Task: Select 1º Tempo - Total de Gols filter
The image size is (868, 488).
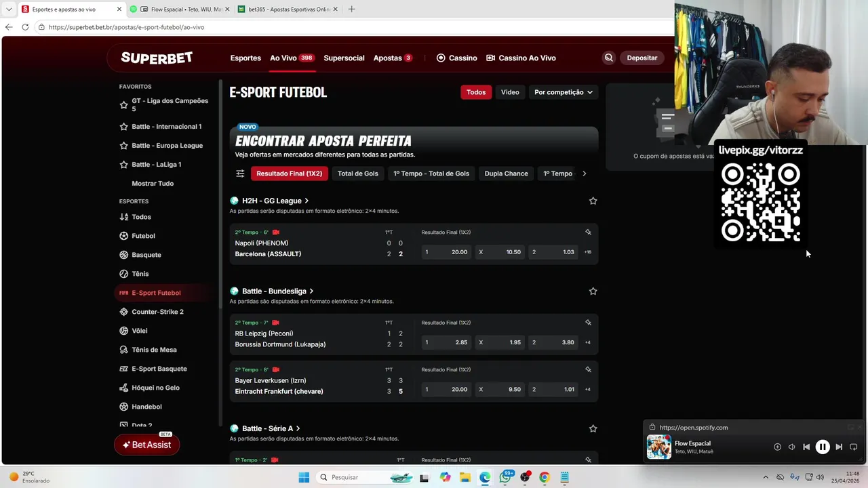Action: [x=431, y=174]
